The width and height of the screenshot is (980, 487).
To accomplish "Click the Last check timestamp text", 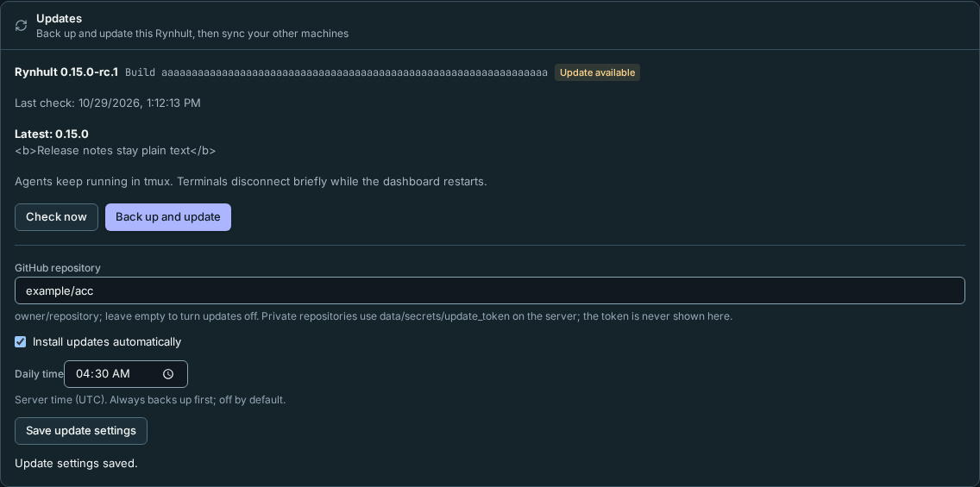I will pos(108,103).
